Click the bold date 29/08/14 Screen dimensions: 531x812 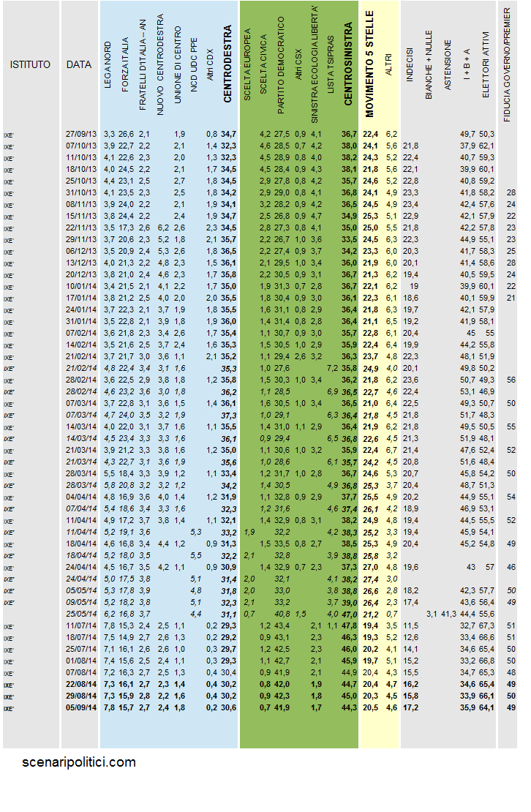click(81, 696)
